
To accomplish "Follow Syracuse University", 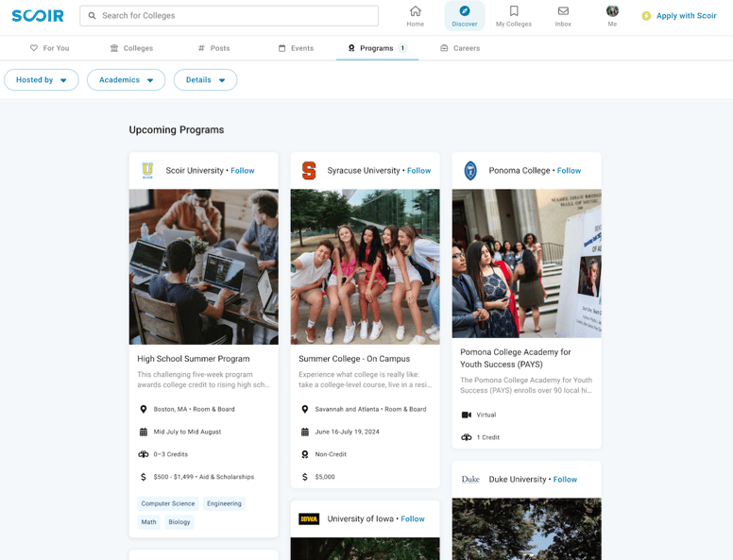I will (x=418, y=171).
